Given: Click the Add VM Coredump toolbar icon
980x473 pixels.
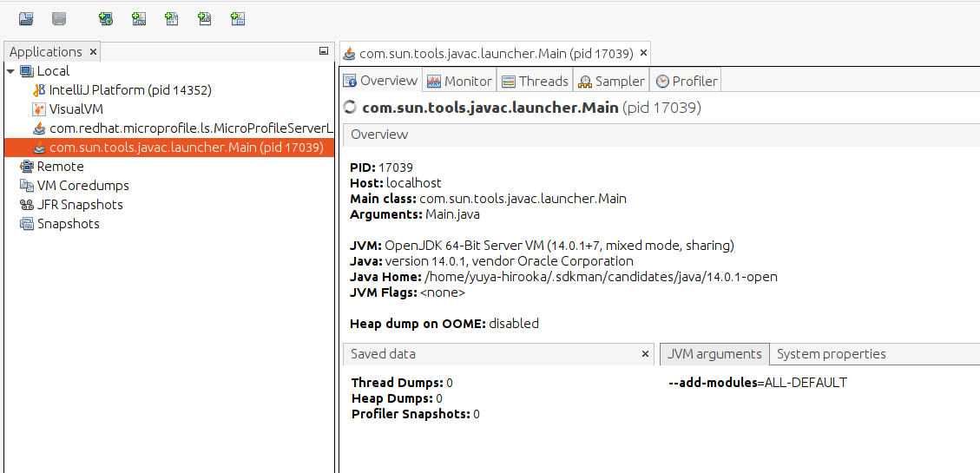Looking at the screenshot, I should coord(171,19).
